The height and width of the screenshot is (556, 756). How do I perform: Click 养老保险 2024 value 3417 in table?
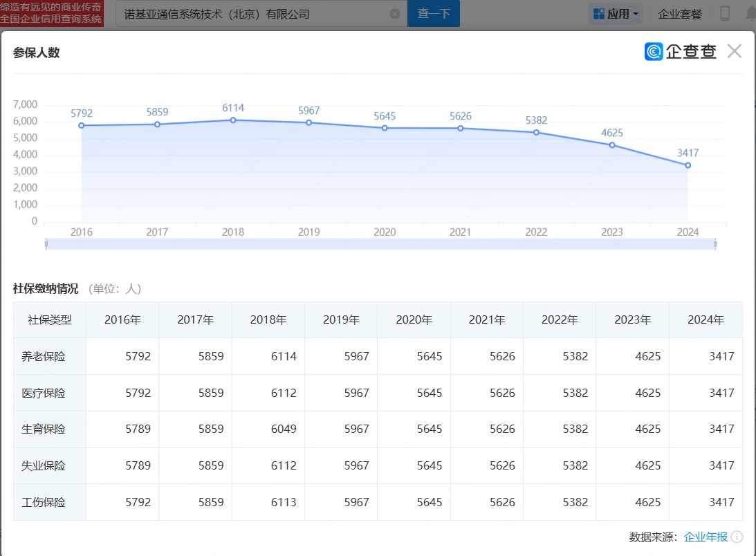tap(721, 356)
